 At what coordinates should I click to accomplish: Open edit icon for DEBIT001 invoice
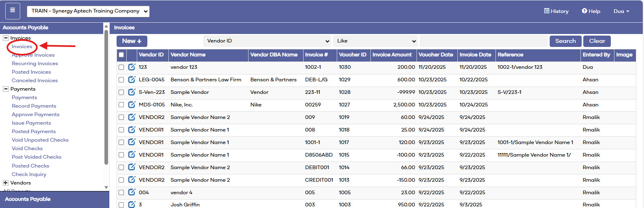pyautogui.click(x=132, y=168)
